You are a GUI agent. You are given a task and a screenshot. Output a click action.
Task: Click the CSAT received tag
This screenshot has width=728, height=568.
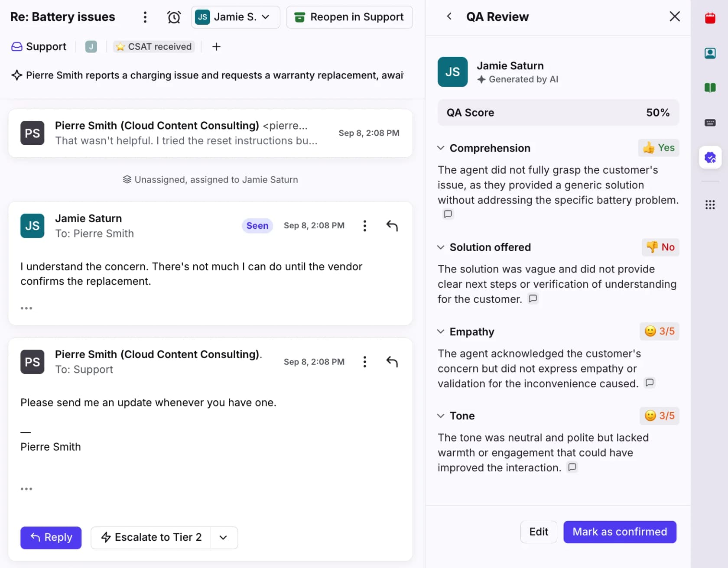(154, 46)
